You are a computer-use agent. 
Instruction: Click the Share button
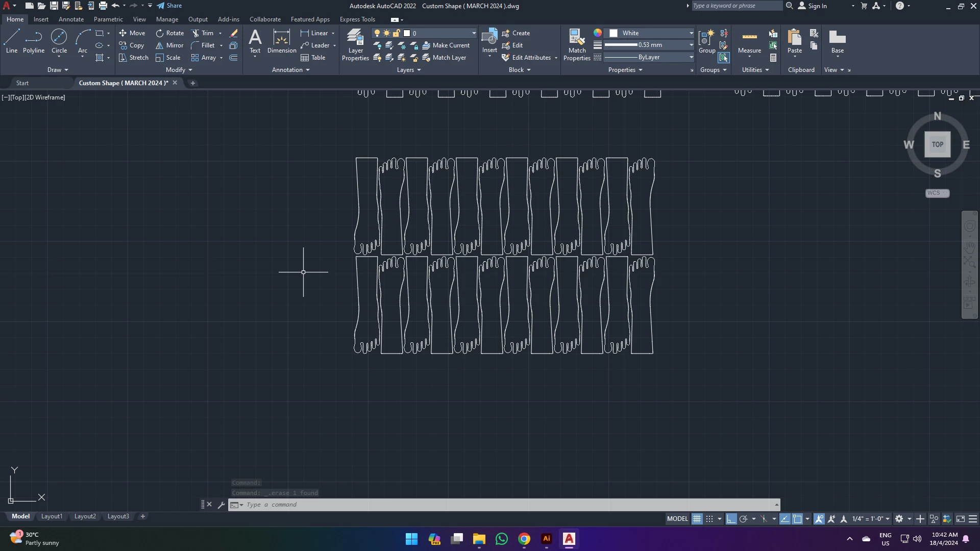point(169,6)
